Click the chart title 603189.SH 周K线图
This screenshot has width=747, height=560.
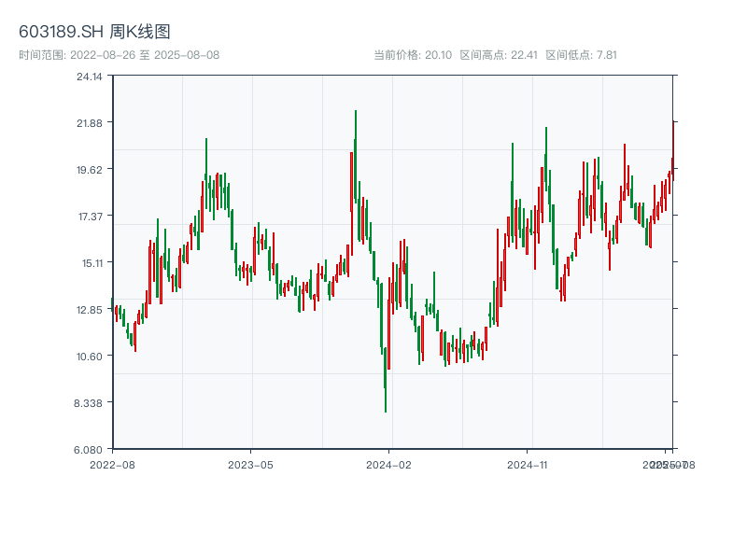94,32
